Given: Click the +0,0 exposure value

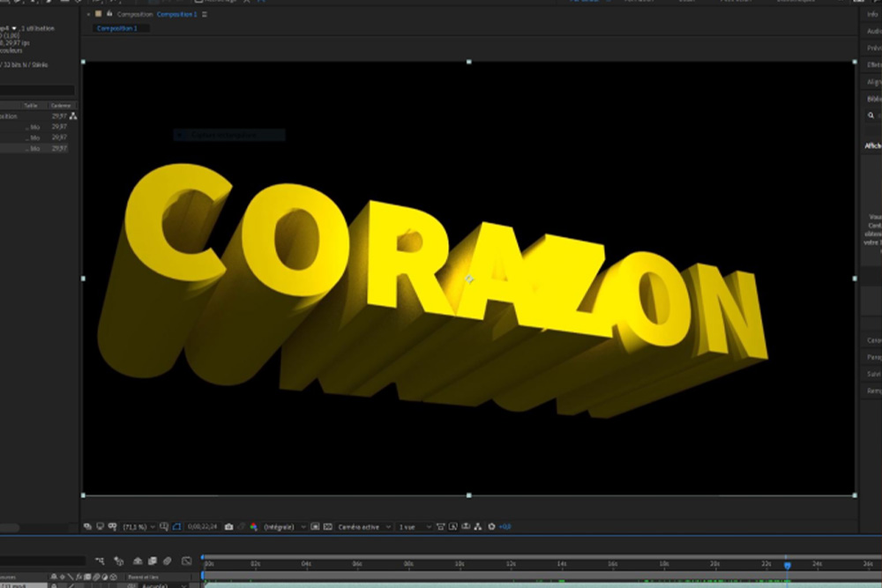Looking at the screenshot, I should point(505,526).
